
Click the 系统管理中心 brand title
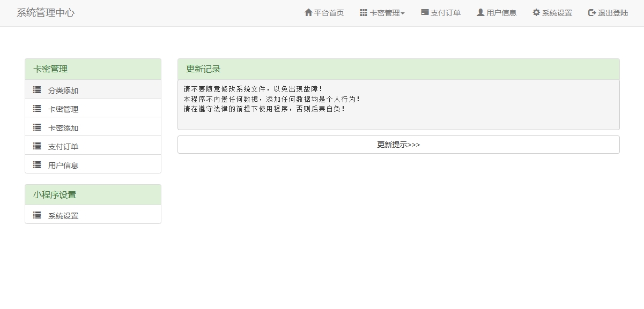pos(46,12)
